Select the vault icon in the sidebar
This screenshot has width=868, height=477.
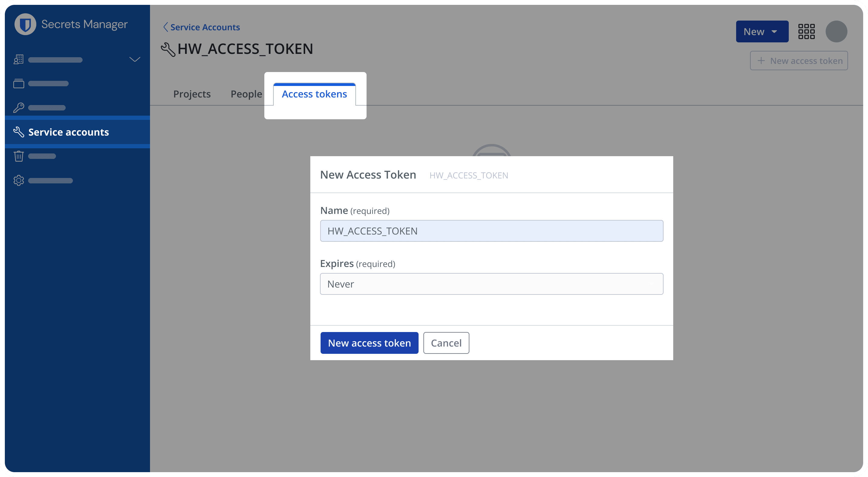click(x=18, y=83)
